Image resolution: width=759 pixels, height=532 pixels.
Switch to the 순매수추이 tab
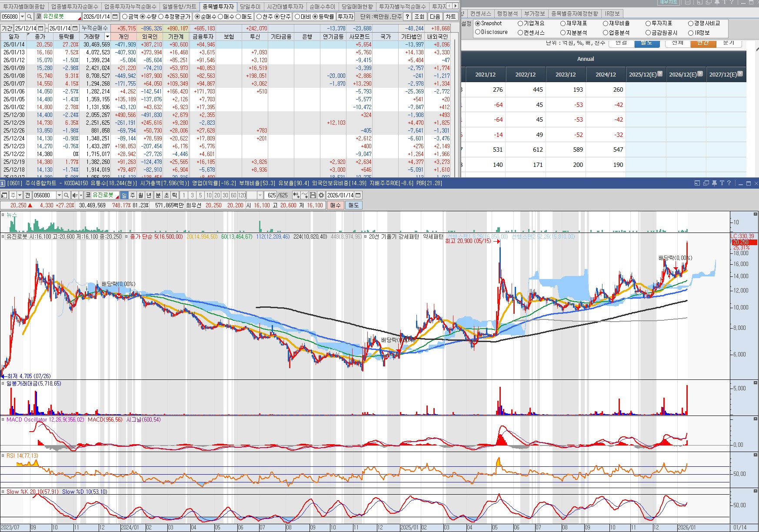coord(322,7)
